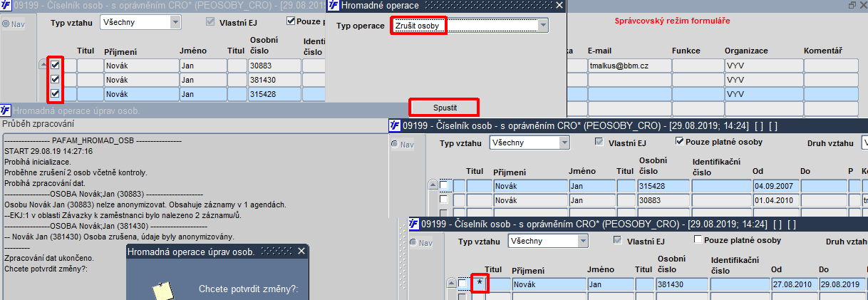Screen dimensions: 868x300
Task: Click the log line 'Probíhá inicializace.'
Action: 39,162
